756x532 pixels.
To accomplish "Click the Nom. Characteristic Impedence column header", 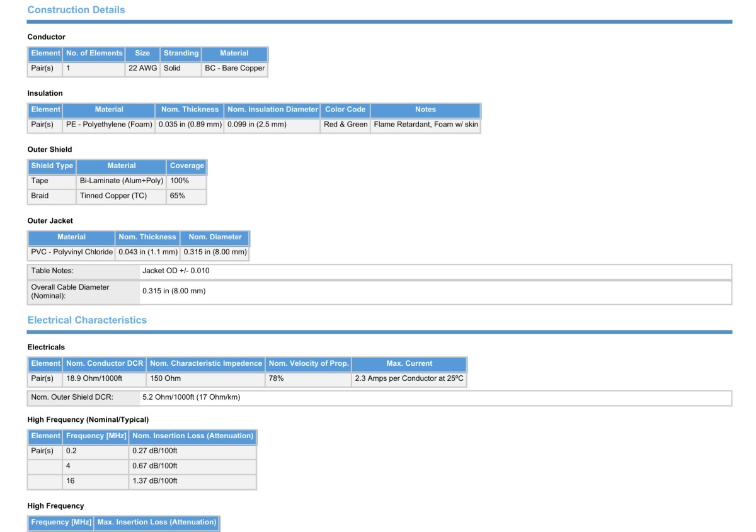I will coord(205,363).
